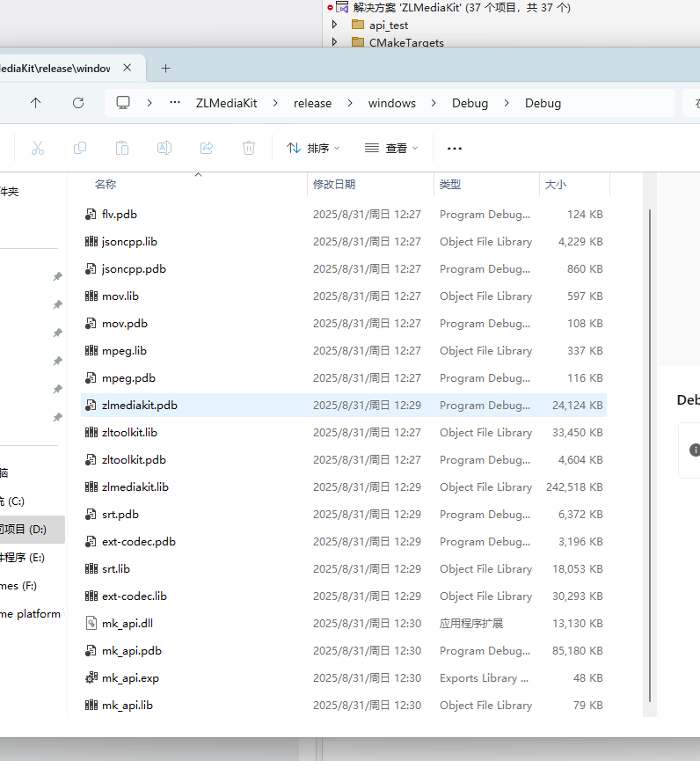Select mov.pdb file
Viewport: 700px width, 761px height.
344,323
